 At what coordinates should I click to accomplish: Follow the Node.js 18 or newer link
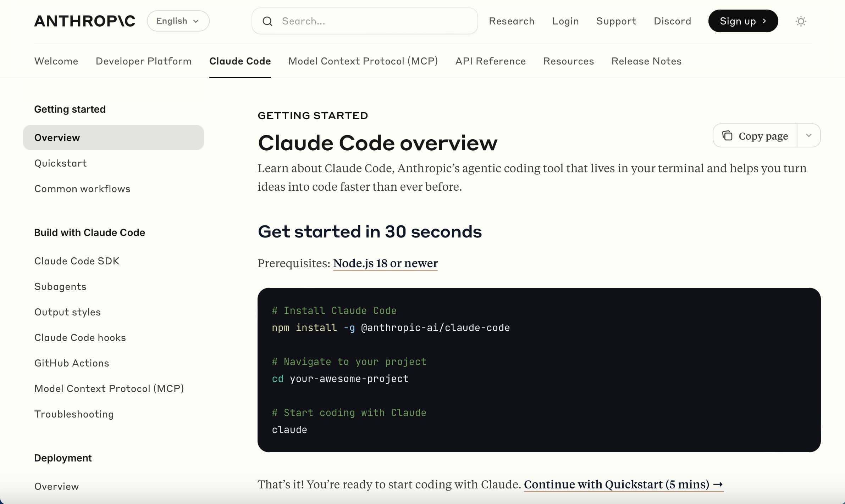click(385, 263)
